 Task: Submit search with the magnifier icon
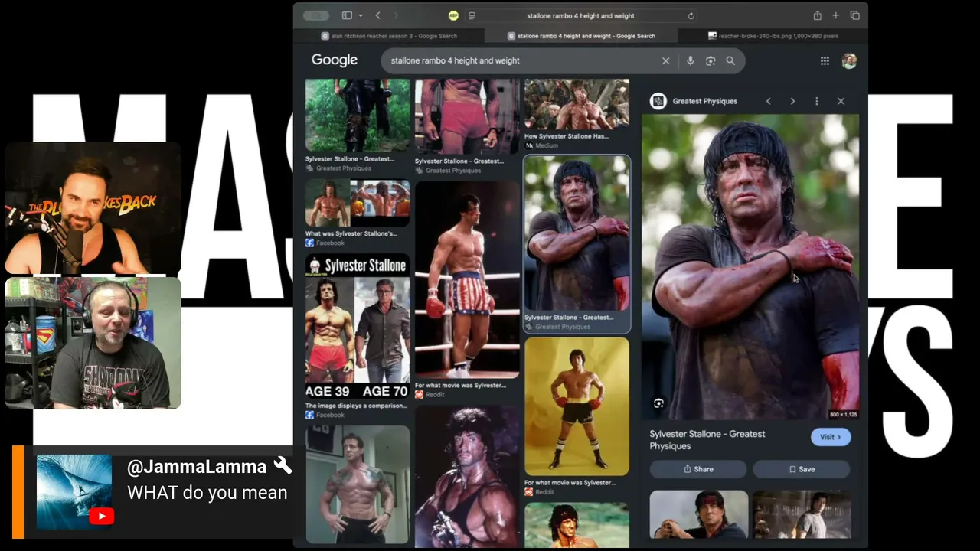(730, 61)
